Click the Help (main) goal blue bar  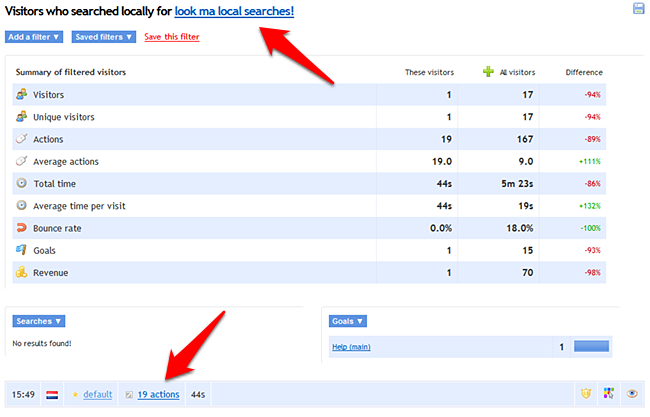591,346
